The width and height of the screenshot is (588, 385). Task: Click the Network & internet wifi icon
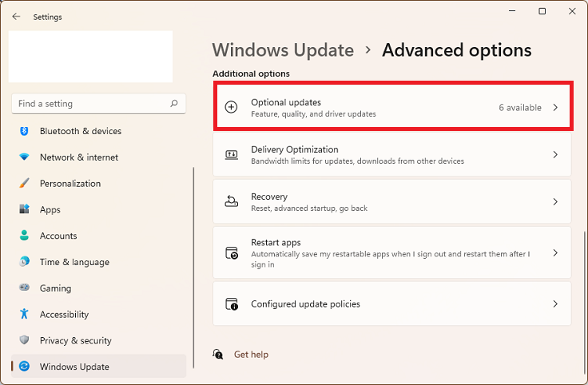tap(24, 157)
